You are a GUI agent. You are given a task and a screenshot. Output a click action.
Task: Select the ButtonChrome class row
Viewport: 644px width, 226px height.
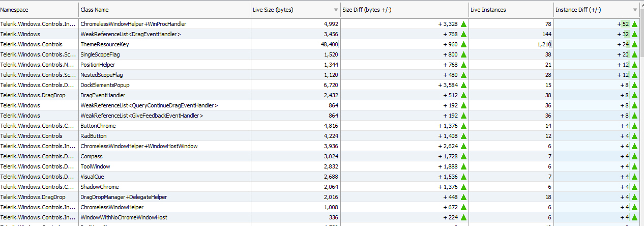click(320, 126)
